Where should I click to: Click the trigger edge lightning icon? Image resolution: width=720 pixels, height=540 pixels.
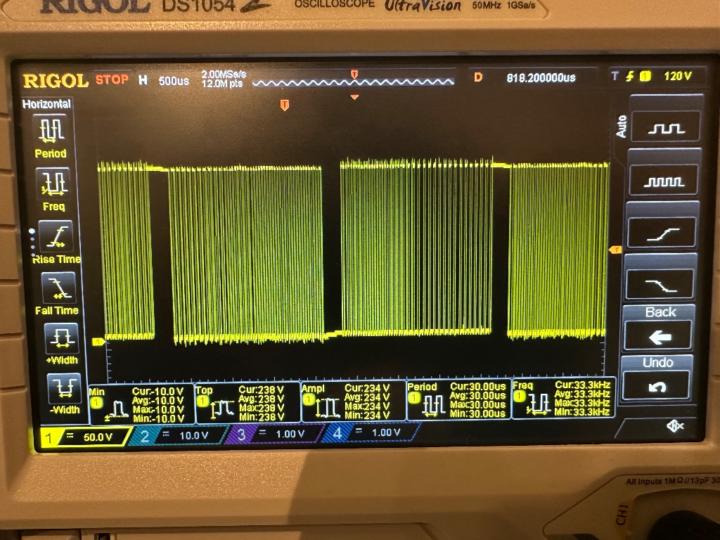pyautogui.click(x=630, y=76)
